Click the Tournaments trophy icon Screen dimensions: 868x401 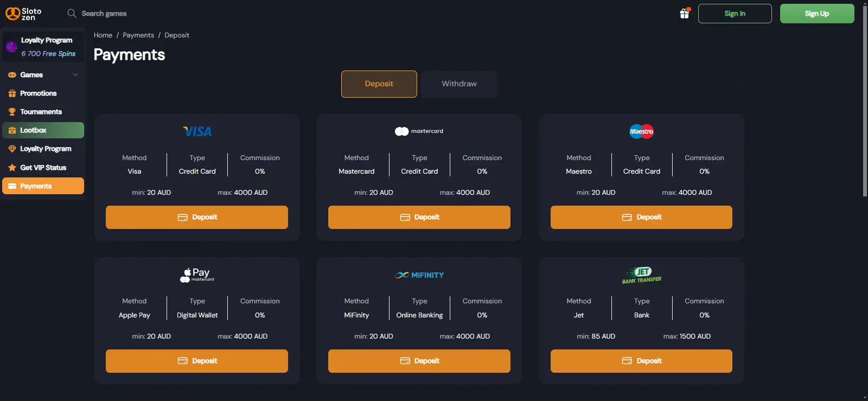coord(12,112)
